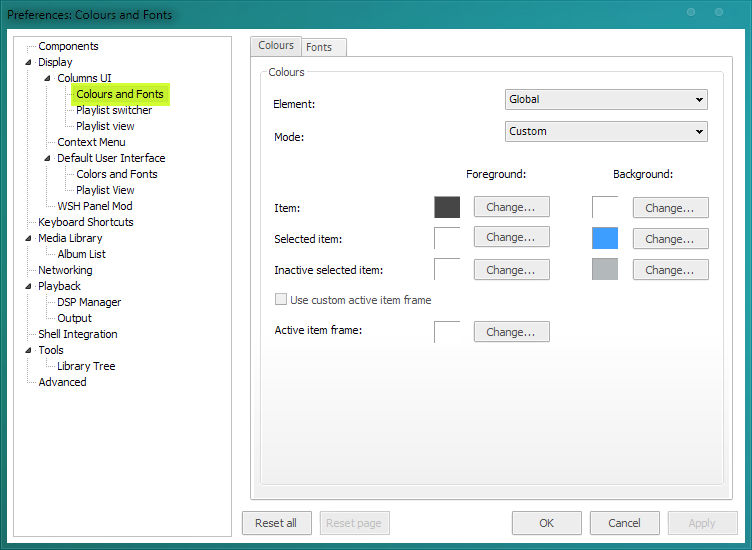Image resolution: width=752 pixels, height=550 pixels.
Task: Change the Active item frame colour
Action: pos(512,332)
